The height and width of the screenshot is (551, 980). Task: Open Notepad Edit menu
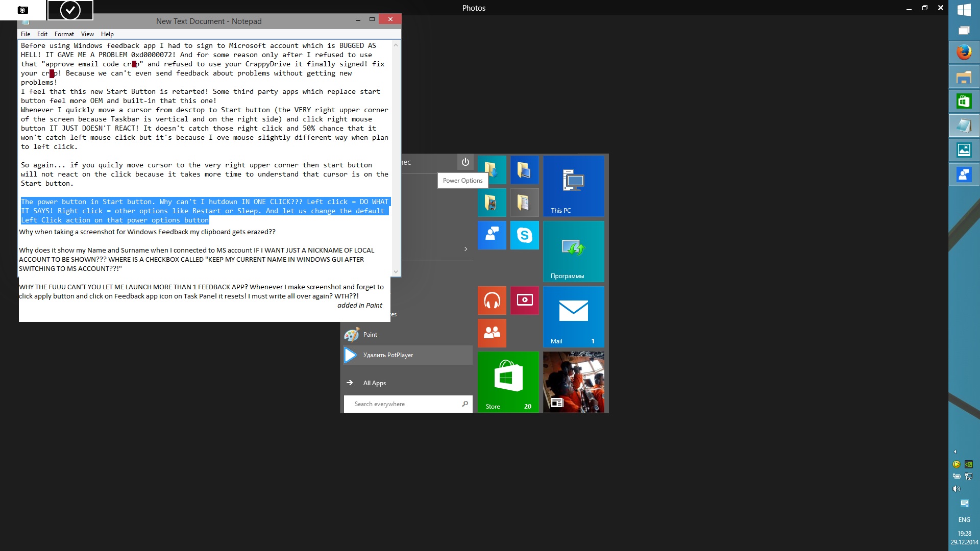click(42, 34)
